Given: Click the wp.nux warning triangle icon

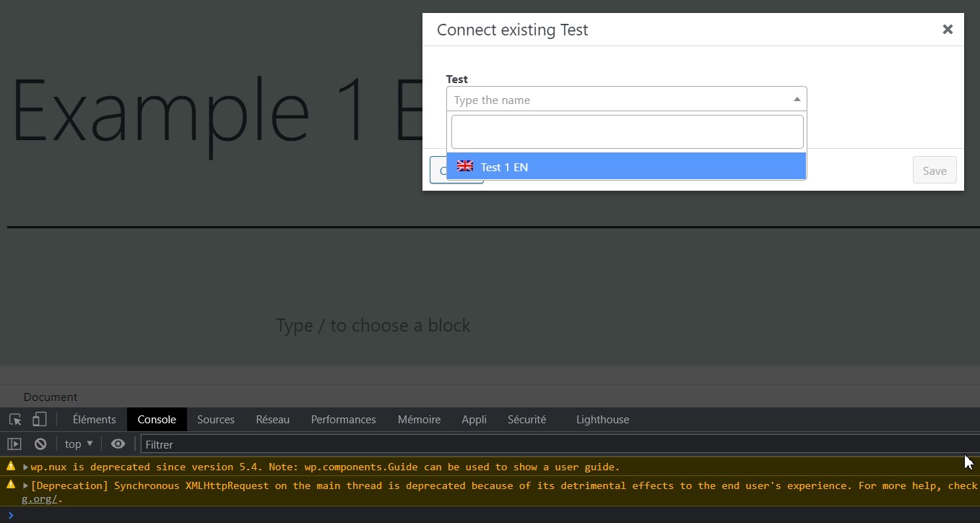Looking at the screenshot, I should coord(10,466).
